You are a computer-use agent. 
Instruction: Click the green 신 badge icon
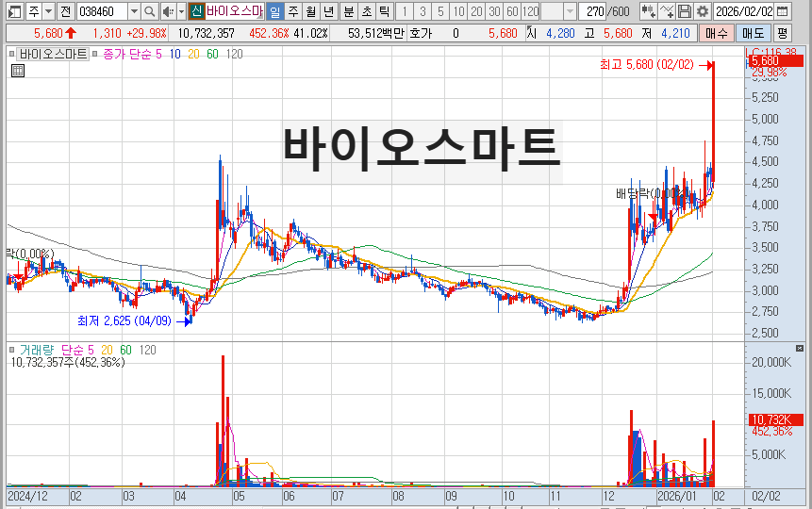pyautogui.click(x=196, y=11)
